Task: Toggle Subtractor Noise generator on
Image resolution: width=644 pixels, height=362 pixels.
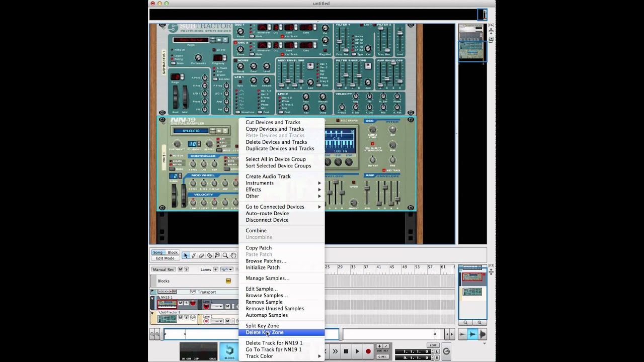Action: tap(235, 61)
